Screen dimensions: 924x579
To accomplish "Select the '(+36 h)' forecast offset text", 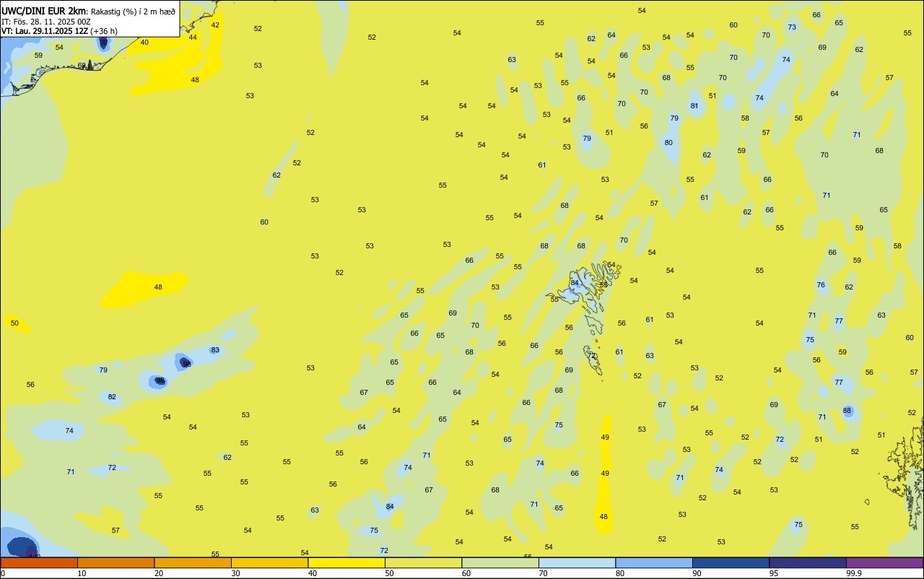I will pos(104,31).
